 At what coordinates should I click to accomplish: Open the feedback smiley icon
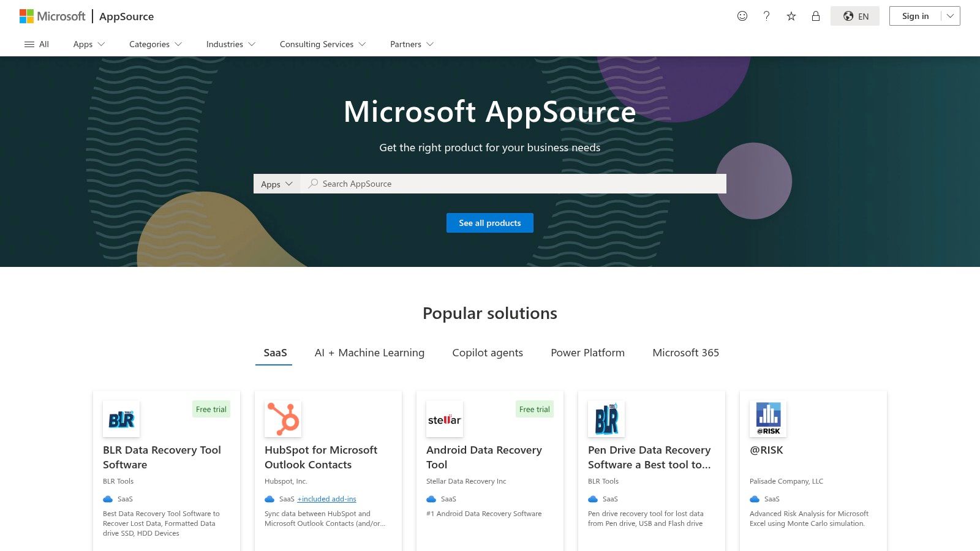click(742, 16)
